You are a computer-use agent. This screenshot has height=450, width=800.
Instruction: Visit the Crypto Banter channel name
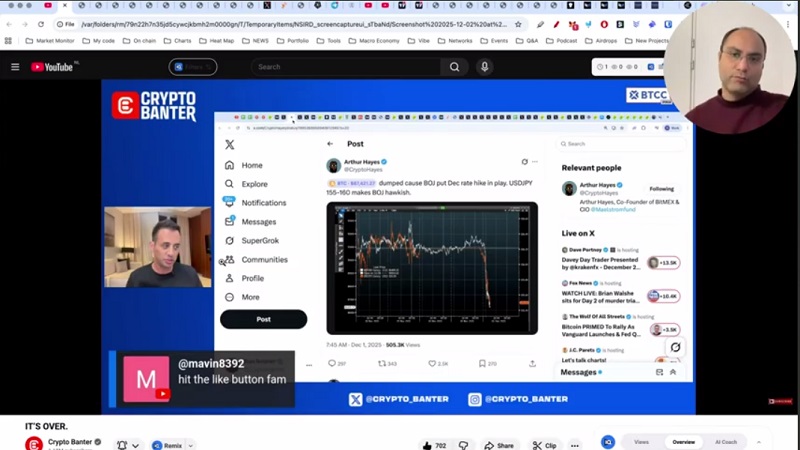pyautogui.click(x=70, y=441)
